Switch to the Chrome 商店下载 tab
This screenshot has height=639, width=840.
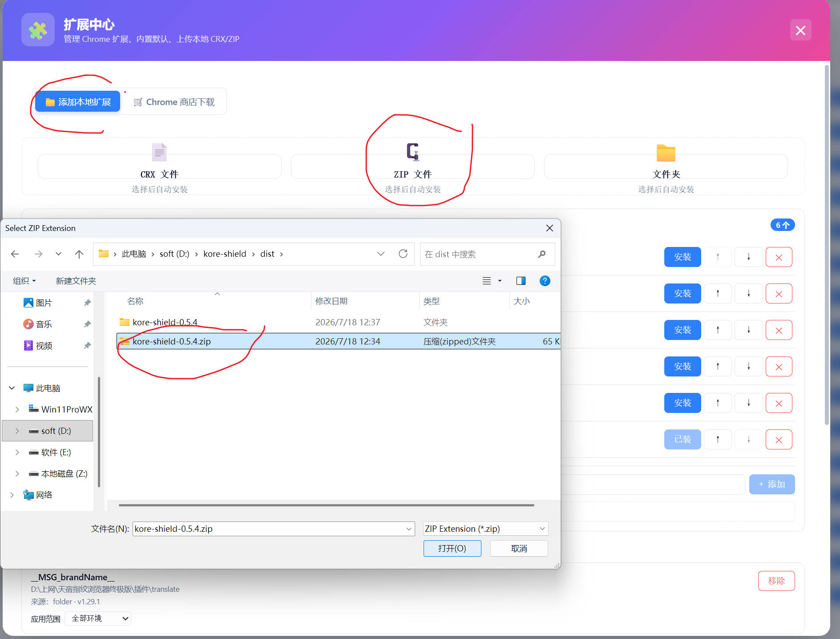coord(174,102)
